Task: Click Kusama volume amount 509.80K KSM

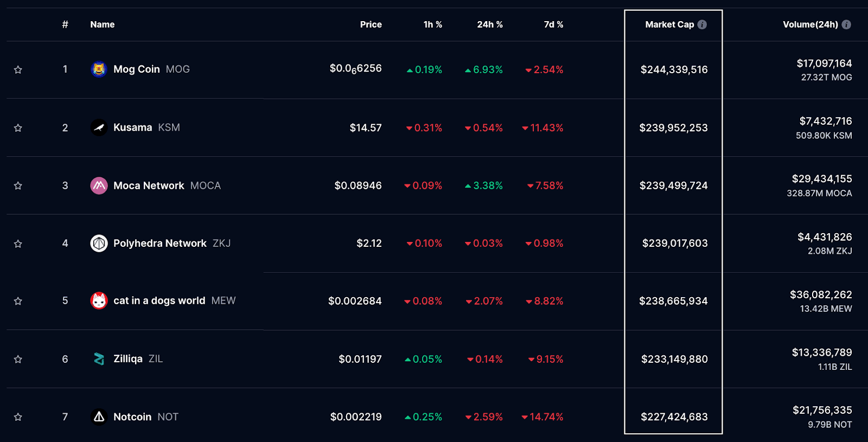Action: (824, 136)
